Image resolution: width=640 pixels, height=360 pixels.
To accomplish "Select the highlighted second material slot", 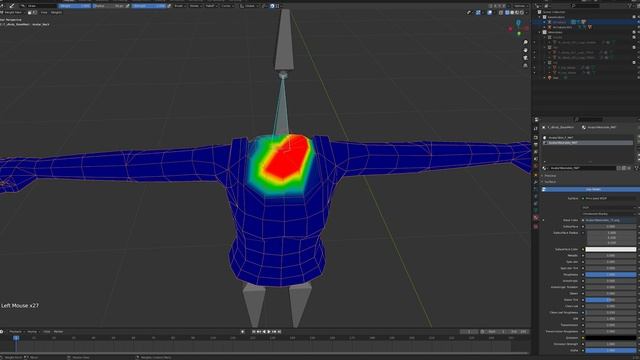I will 588,143.
